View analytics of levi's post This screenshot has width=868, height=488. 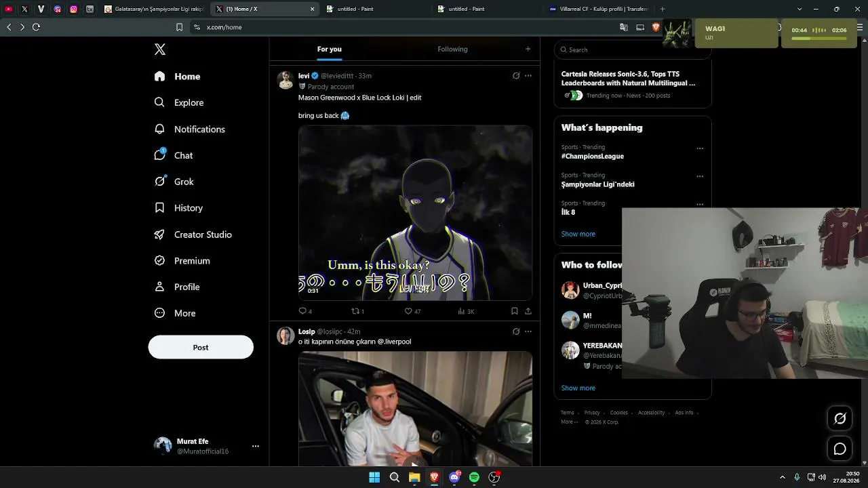466,311
